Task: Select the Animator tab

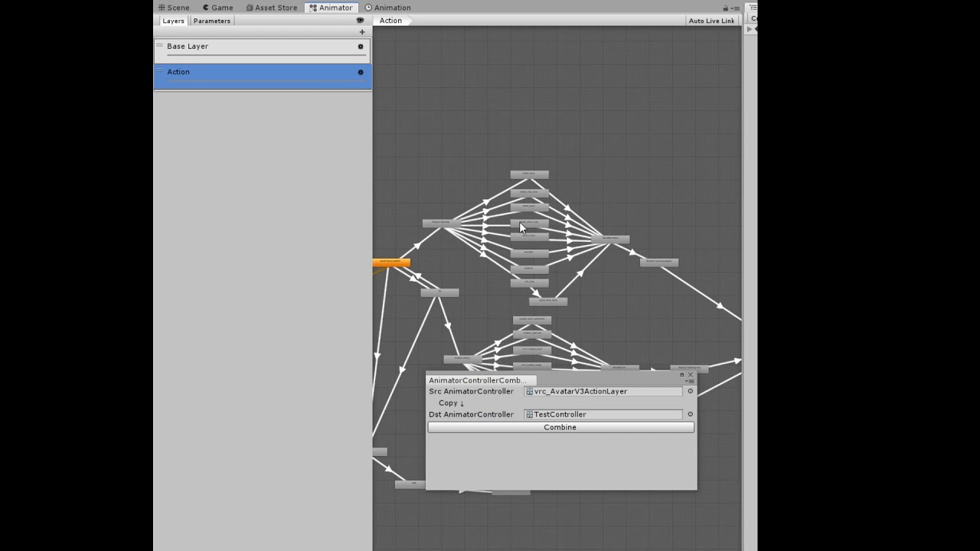Action: point(331,8)
